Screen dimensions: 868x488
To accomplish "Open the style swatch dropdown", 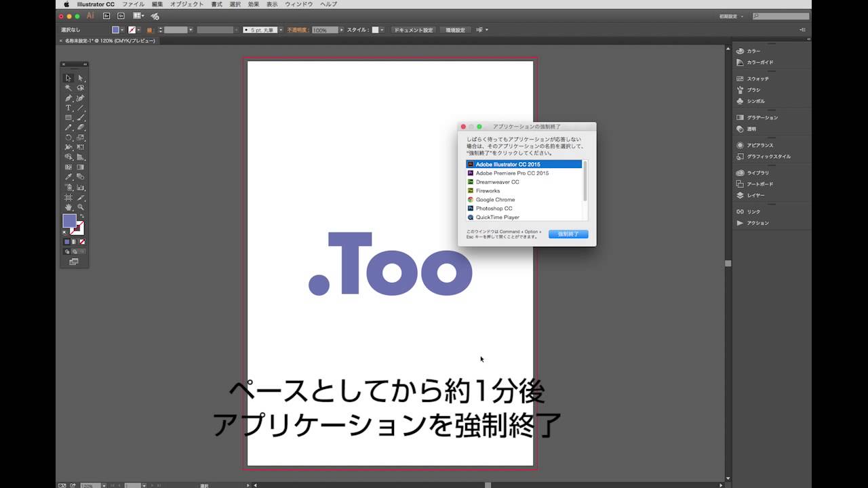I will click(x=382, y=30).
